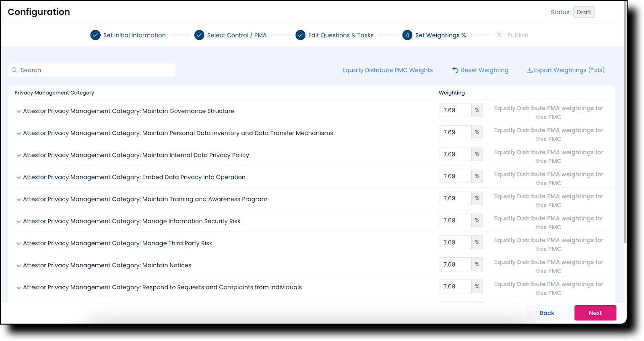This screenshot has height=341, width=644.
Task: Equally distribute PMA weightings for Third Party Risk
Action: pyautogui.click(x=549, y=244)
